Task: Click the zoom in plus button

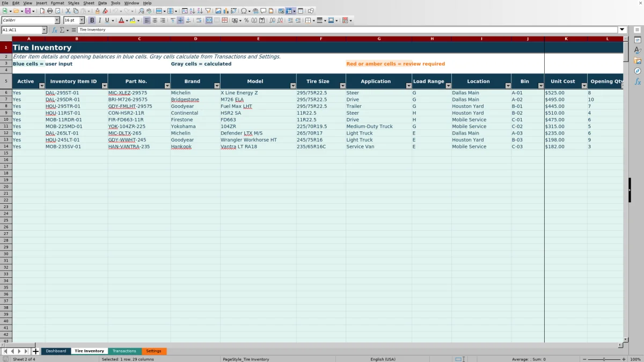Action: [624, 359]
